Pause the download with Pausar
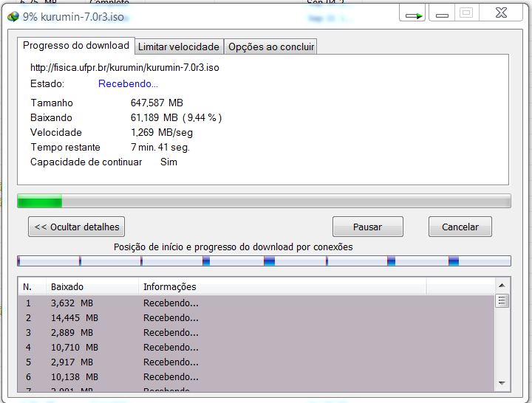This screenshot has width=532, height=403. tap(368, 227)
